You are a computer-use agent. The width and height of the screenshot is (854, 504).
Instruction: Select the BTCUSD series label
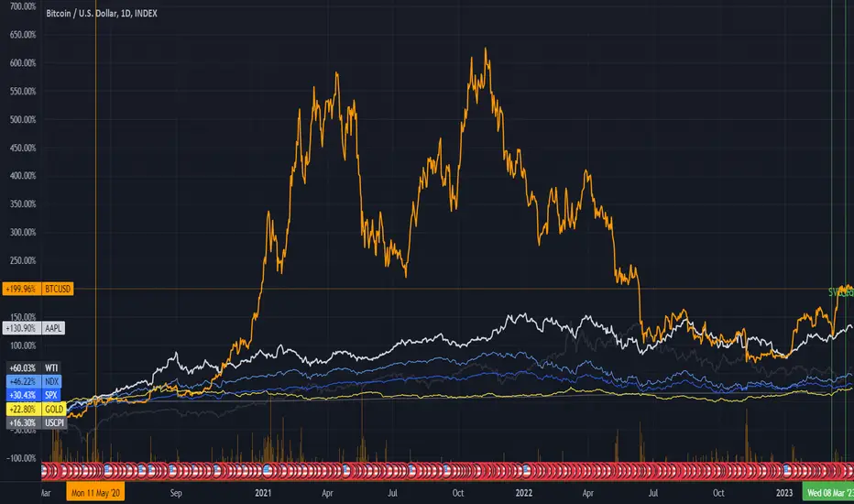58,289
